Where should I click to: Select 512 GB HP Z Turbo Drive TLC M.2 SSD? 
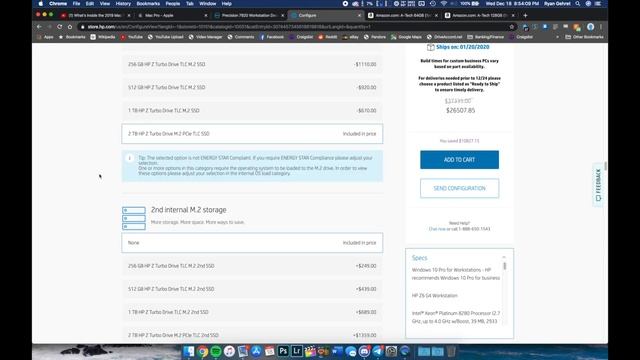pos(252,87)
